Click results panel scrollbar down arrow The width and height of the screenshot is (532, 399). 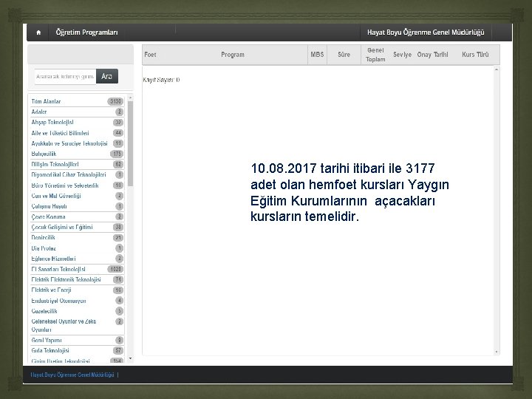pos(497,352)
